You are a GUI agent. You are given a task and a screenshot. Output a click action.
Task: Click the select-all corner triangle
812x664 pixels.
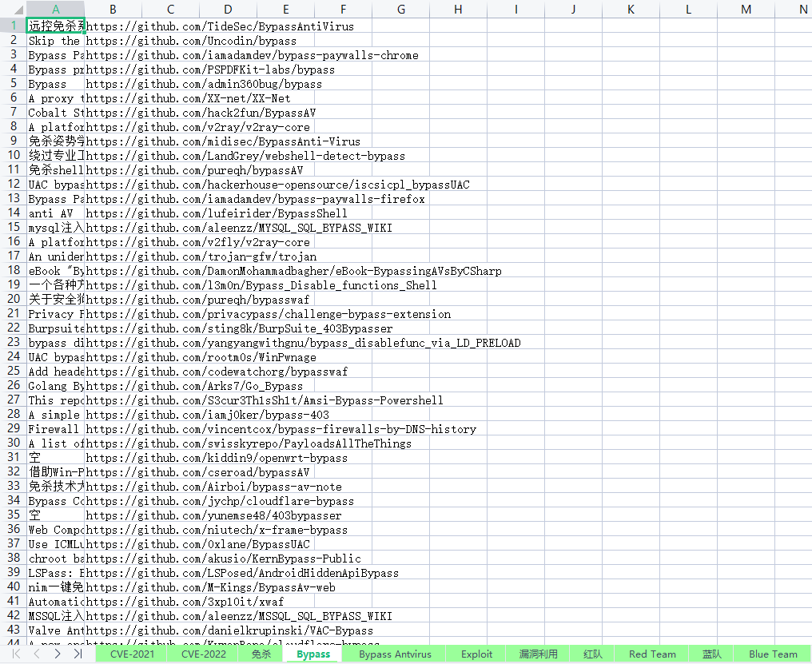click(x=18, y=10)
